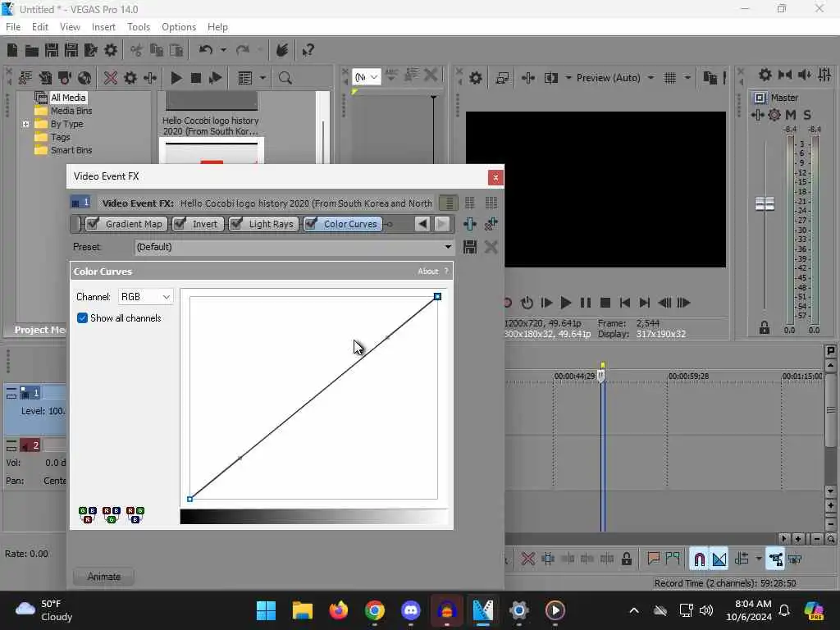Select top-right curve control point
Viewport: 840px width, 630px height.
coord(437,297)
